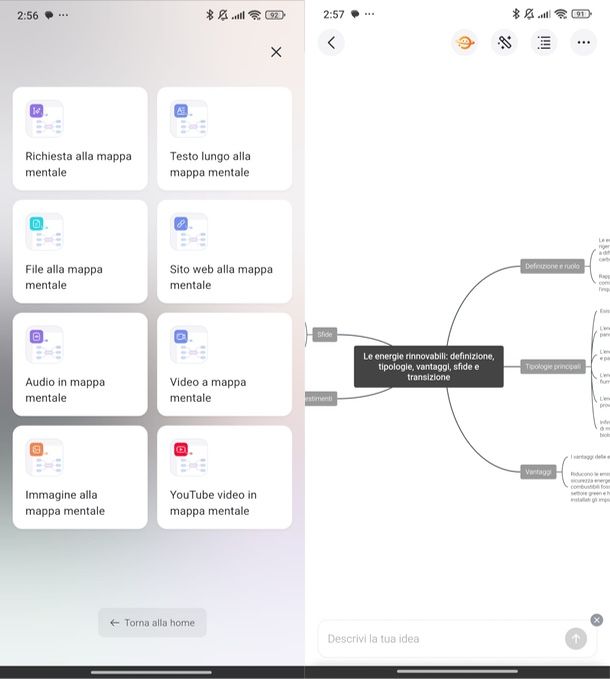This screenshot has height=679, width=610.
Task: Tap the battery indicator showing 92
Action: [275, 15]
